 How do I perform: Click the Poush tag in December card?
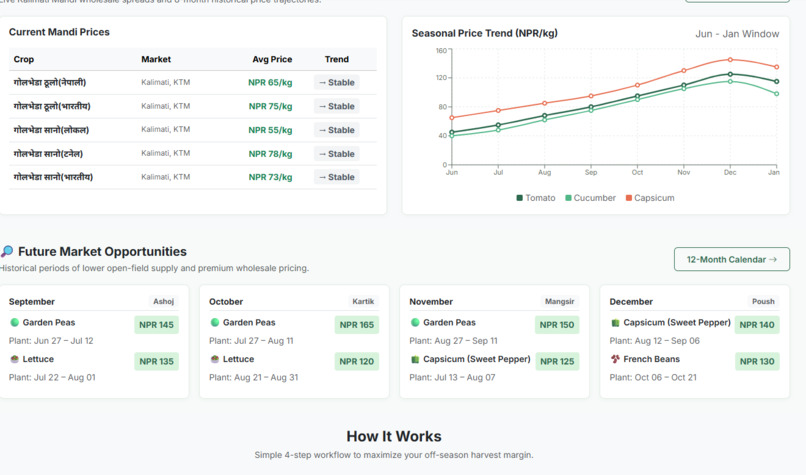tap(763, 301)
